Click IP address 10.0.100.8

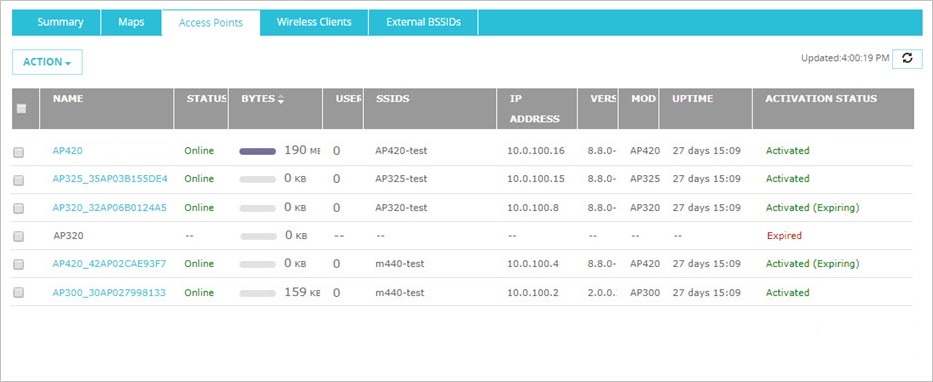tap(533, 208)
